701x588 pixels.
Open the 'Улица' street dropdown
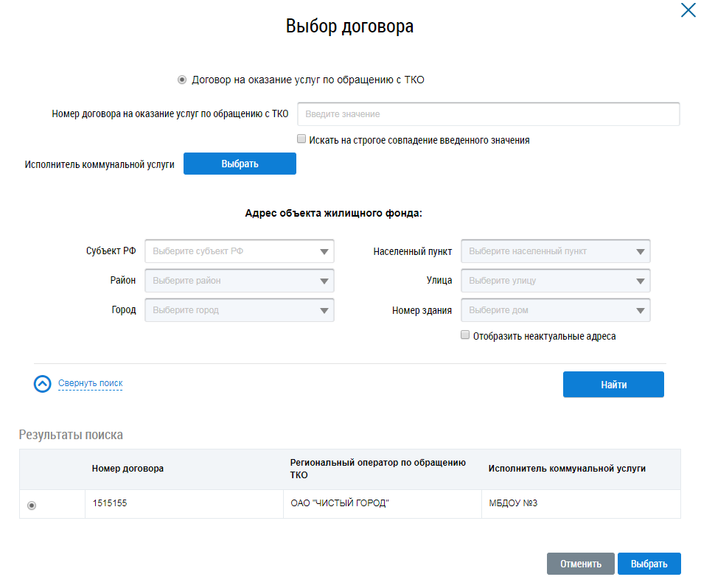click(555, 281)
